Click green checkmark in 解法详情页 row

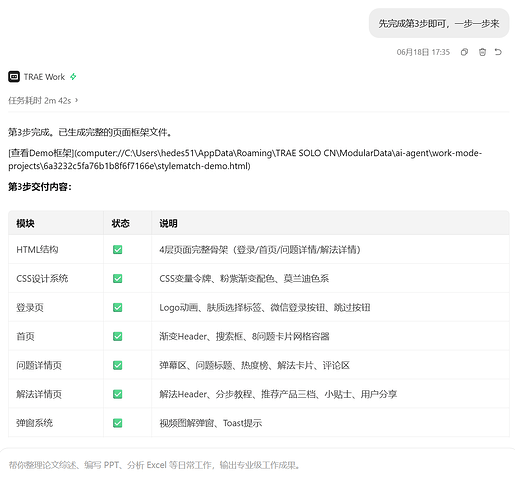click(x=118, y=394)
